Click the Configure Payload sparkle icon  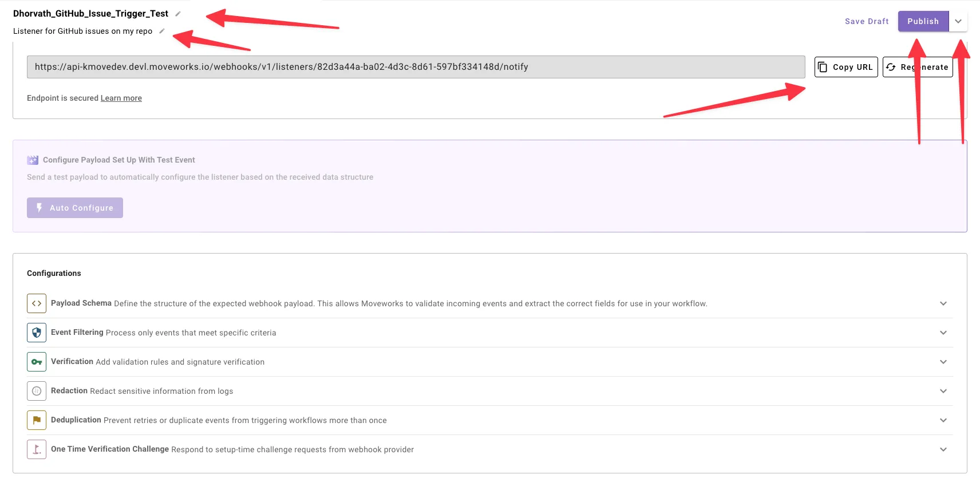(33, 160)
